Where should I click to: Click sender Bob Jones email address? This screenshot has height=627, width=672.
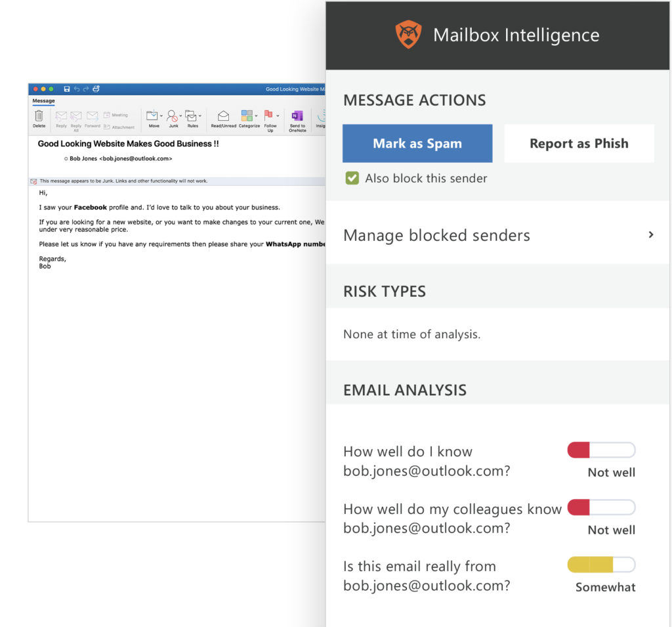point(135,159)
